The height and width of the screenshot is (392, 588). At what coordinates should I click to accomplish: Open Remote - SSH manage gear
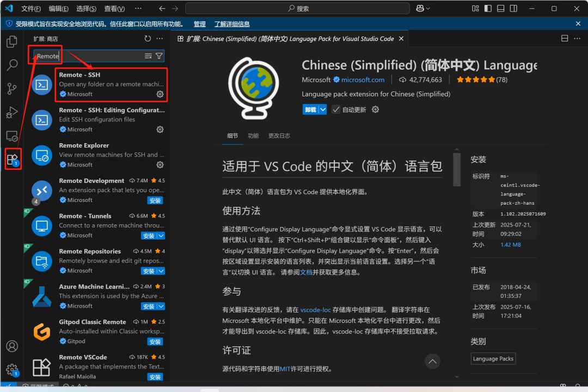coord(160,94)
